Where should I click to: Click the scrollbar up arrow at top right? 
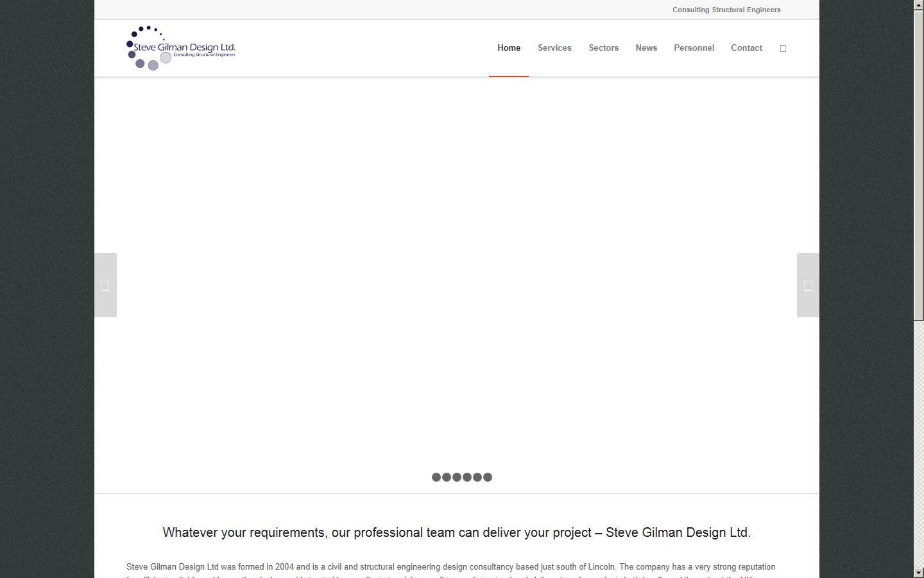click(919, 4)
